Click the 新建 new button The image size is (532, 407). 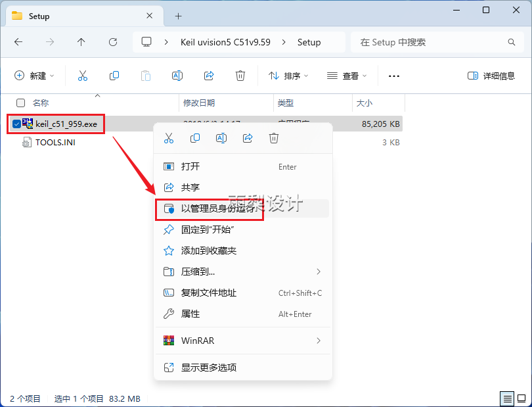(x=34, y=76)
